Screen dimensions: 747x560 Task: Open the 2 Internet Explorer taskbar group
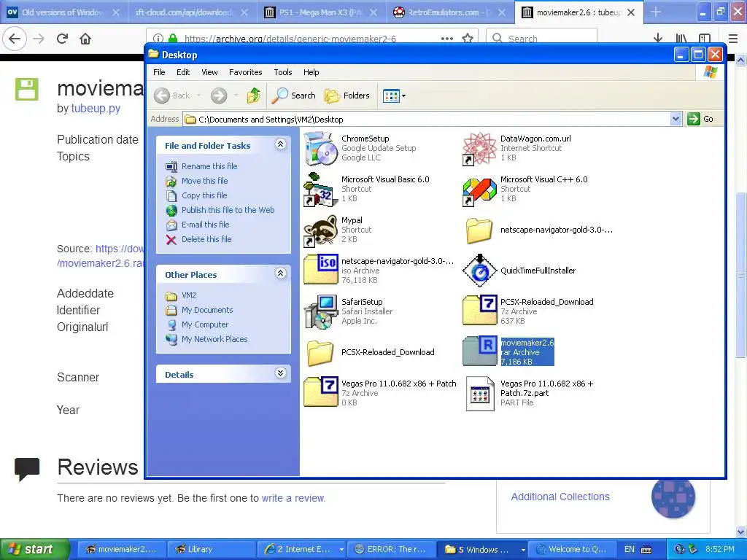coord(301,549)
